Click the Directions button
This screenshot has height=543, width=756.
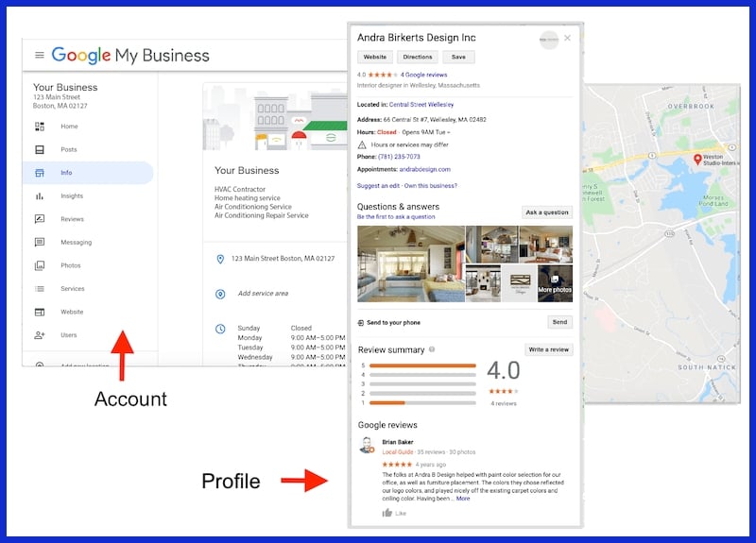[417, 58]
